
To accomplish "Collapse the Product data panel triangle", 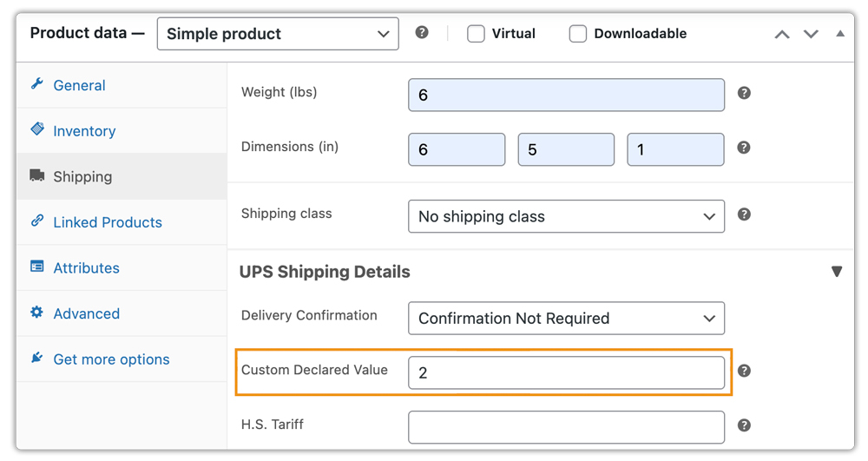I will 839,34.
